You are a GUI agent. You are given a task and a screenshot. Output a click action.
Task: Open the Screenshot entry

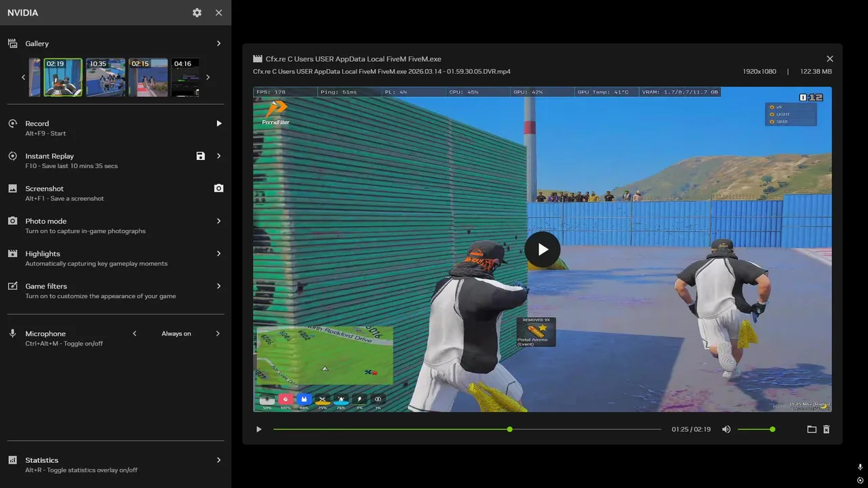coord(115,193)
